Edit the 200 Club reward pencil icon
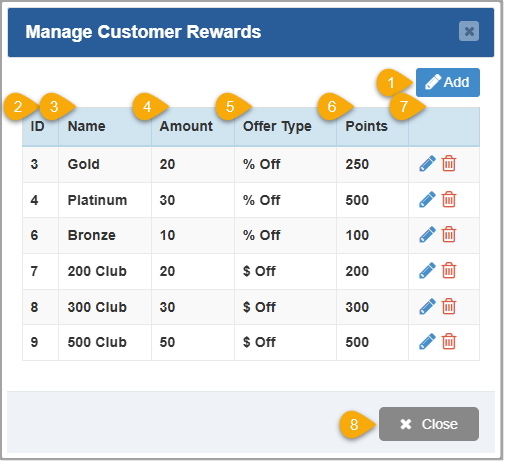Screen dimensions: 505x462 tap(427, 271)
